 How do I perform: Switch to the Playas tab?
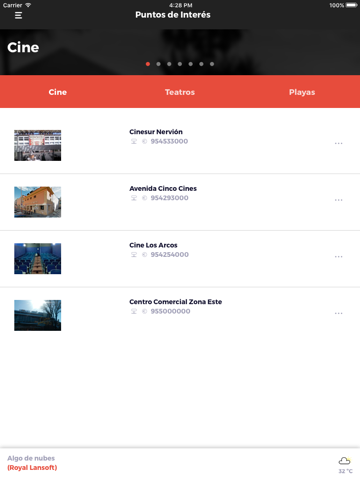tap(302, 92)
